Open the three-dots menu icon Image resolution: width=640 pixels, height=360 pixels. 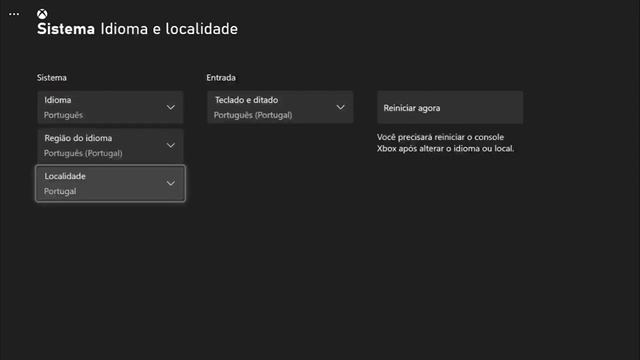pos(14,14)
